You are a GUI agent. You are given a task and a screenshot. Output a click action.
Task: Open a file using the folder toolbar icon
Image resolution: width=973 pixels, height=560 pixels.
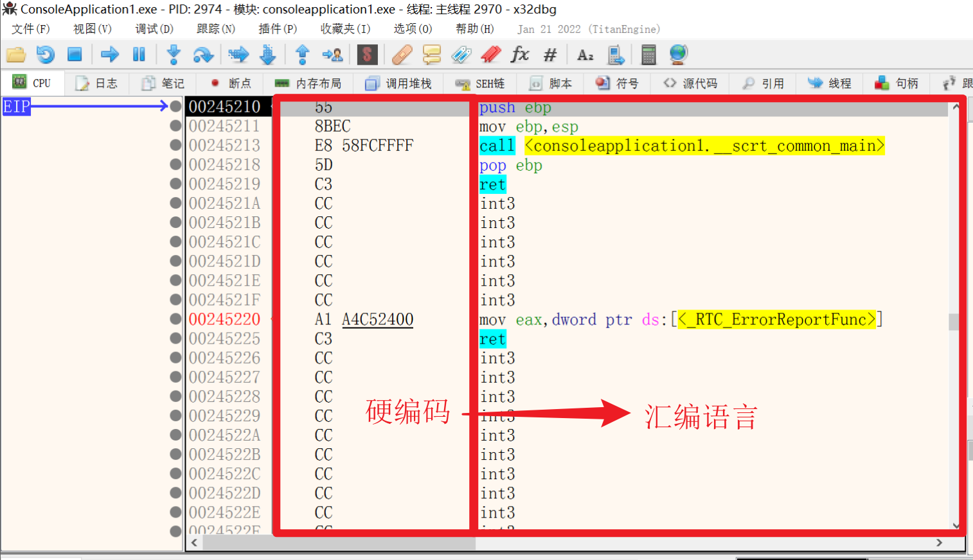(16, 55)
